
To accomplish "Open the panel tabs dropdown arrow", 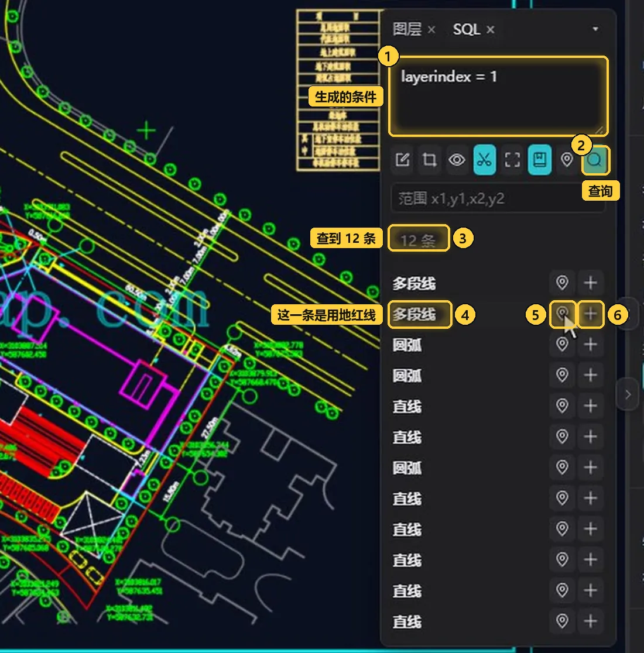I will pos(595,29).
